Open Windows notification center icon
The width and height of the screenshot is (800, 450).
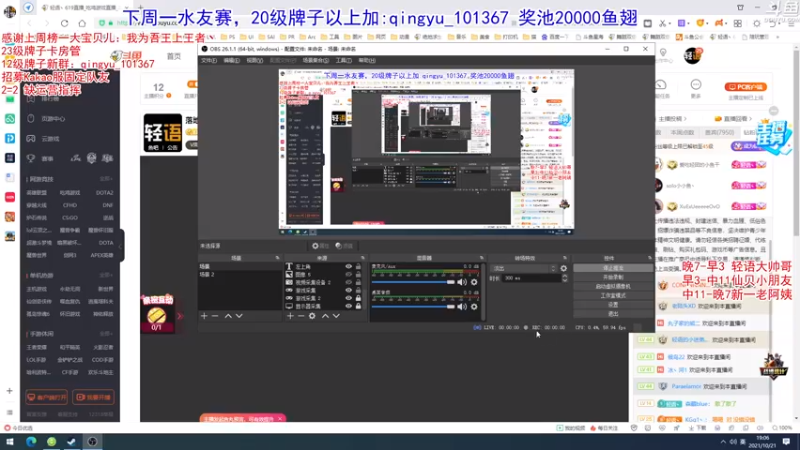point(787,441)
